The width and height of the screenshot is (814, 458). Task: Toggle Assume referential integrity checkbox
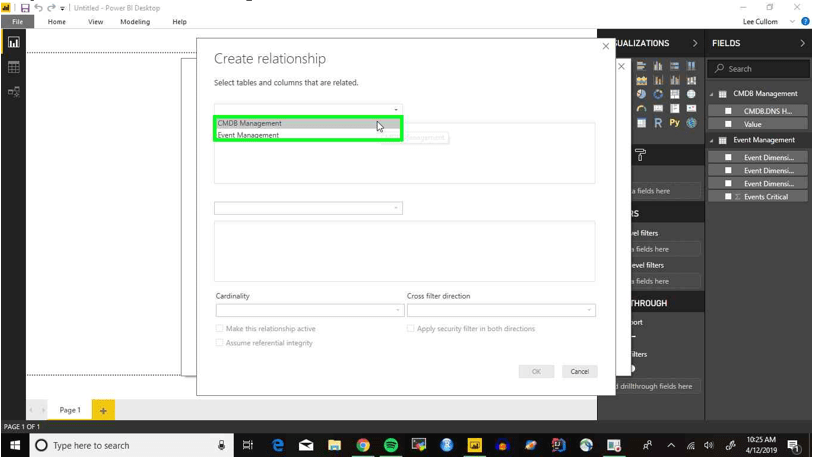click(220, 343)
